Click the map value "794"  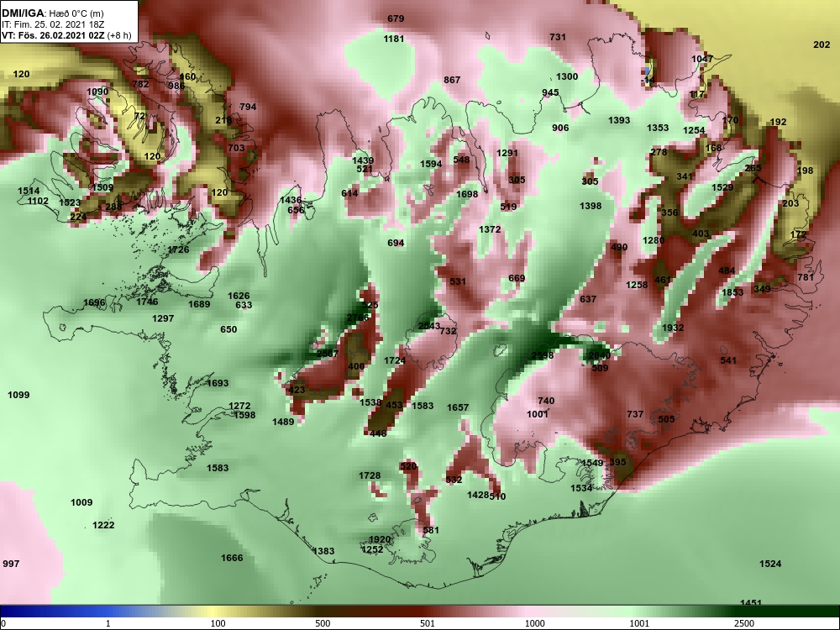248,108
